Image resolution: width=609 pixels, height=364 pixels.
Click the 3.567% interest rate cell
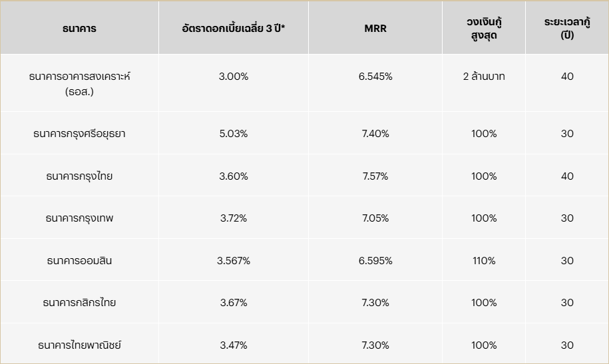233,261
